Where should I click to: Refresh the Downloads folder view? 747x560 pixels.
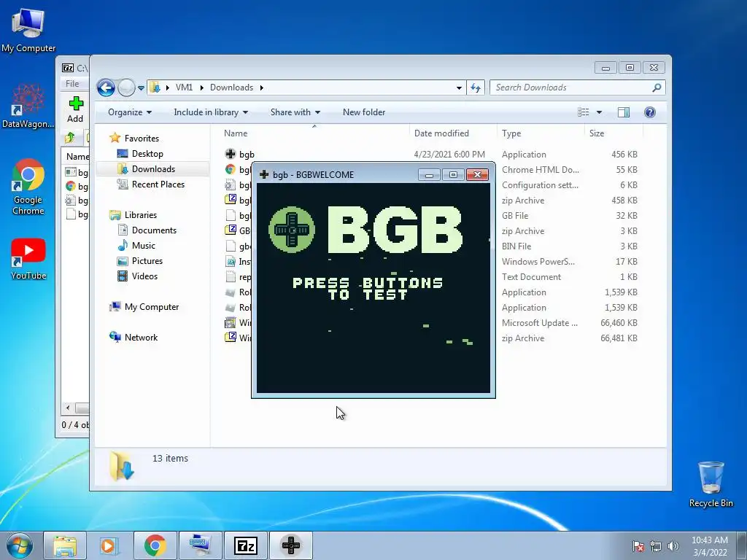(476, 87)
